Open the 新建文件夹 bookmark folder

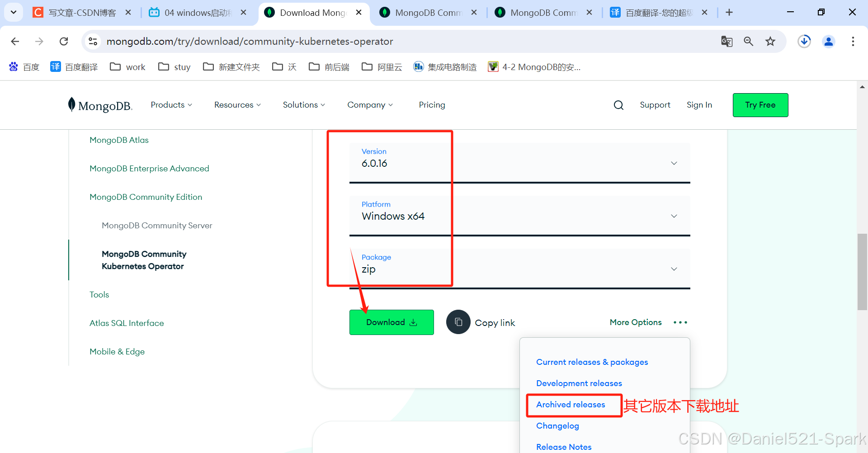[231, 67]
